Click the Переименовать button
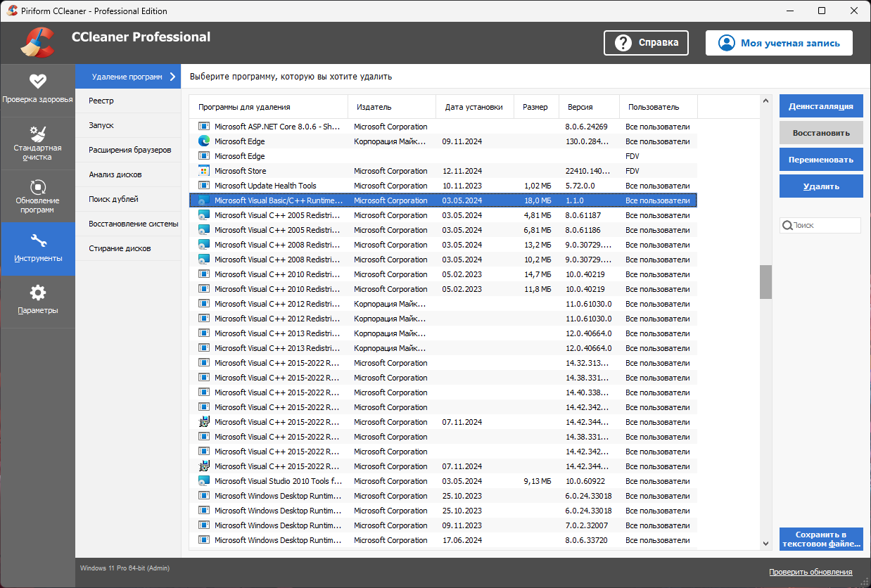 (821, 160)
